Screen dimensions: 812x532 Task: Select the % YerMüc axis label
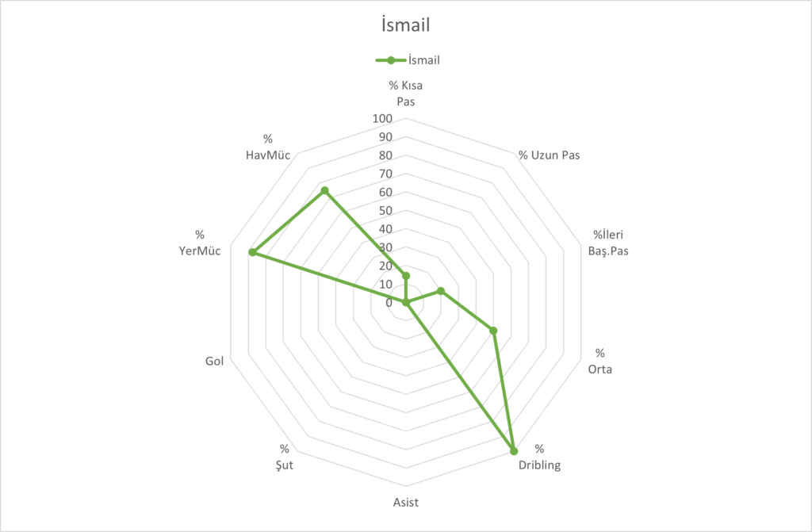(x=200, y=243)
